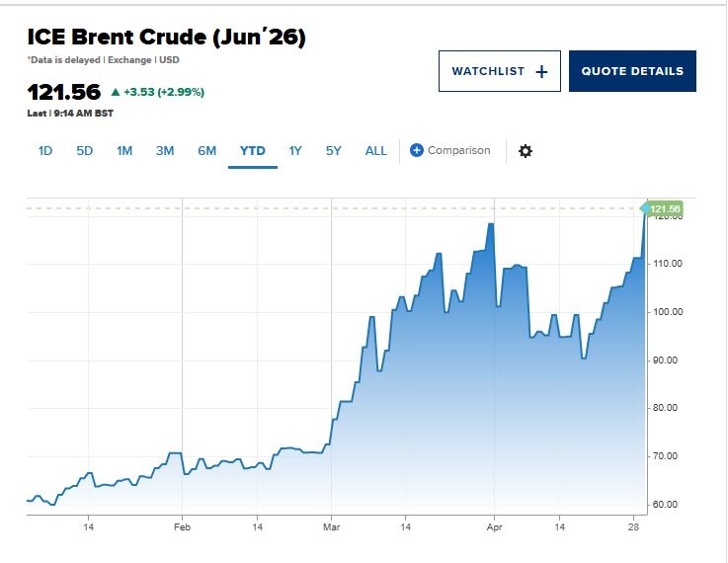The width and height of the screenshot is (728, 563).
Task: Select the YTD time range tab
Action: point(252,151)
